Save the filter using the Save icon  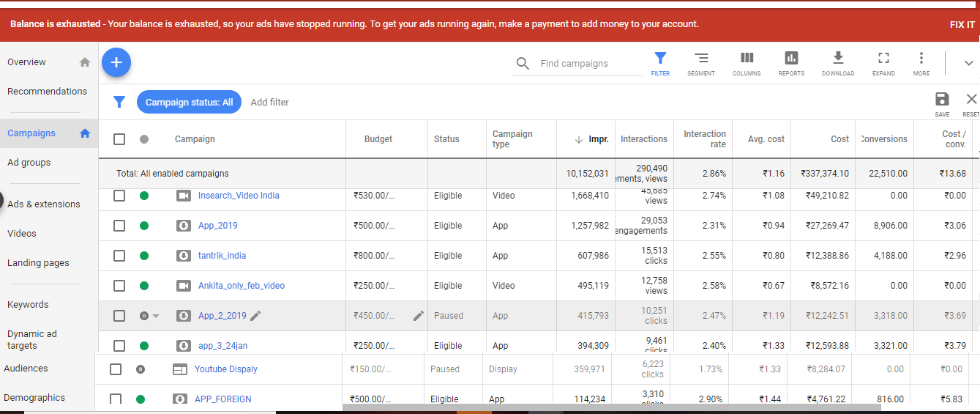click(x=942, y=103)
